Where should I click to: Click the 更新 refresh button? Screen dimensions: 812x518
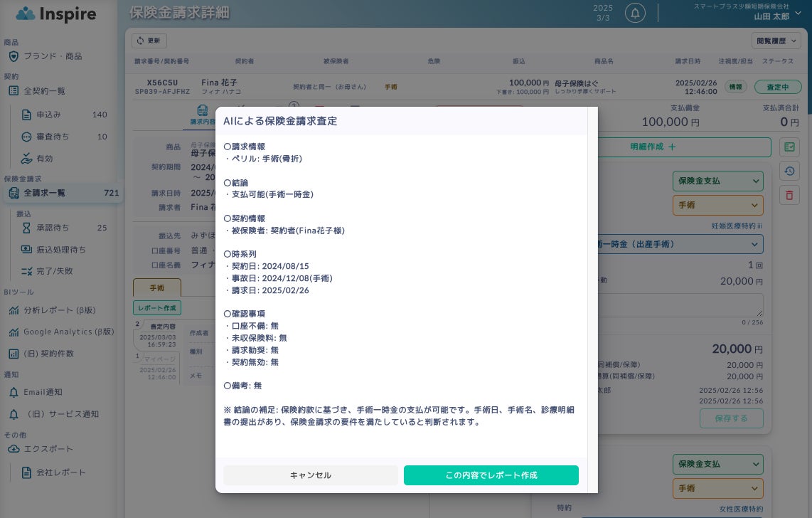149,41
